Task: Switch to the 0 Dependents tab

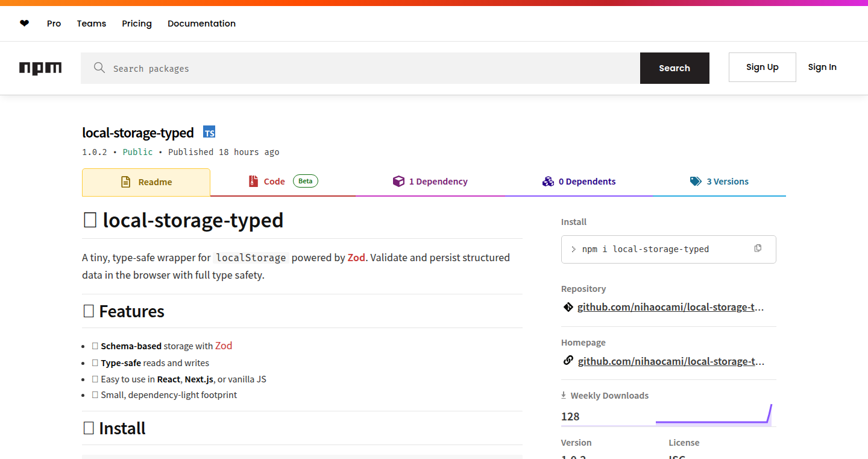Action: 579,182
